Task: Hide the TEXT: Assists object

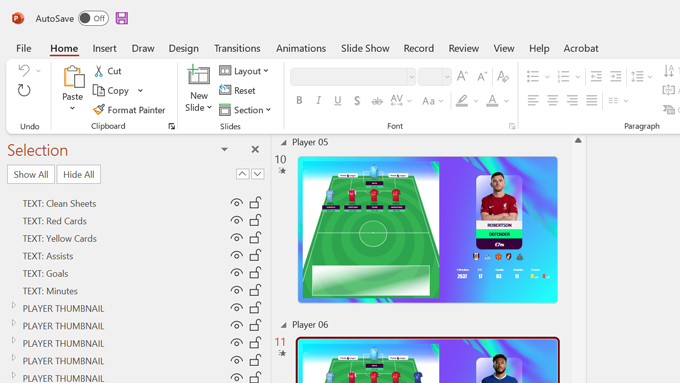Action: pyautogui.click(x=236, y=255)
